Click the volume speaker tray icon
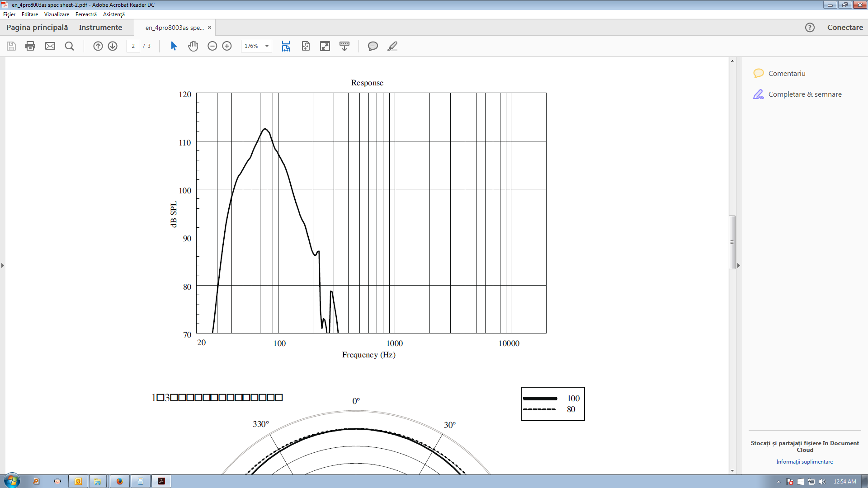The height and width of the screenshot is (488, 868). (822, 482)
